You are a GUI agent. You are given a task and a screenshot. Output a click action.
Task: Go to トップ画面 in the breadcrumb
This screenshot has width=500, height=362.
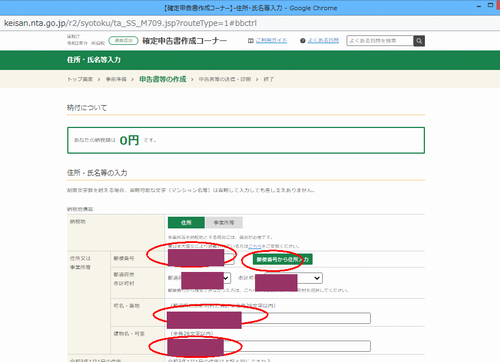click(x=80, y=79)
